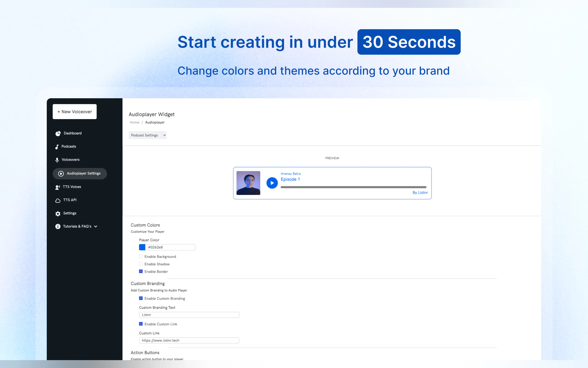Click the Audioplayer Settings play-circle icon
The image size is (588, 368).
61,174
